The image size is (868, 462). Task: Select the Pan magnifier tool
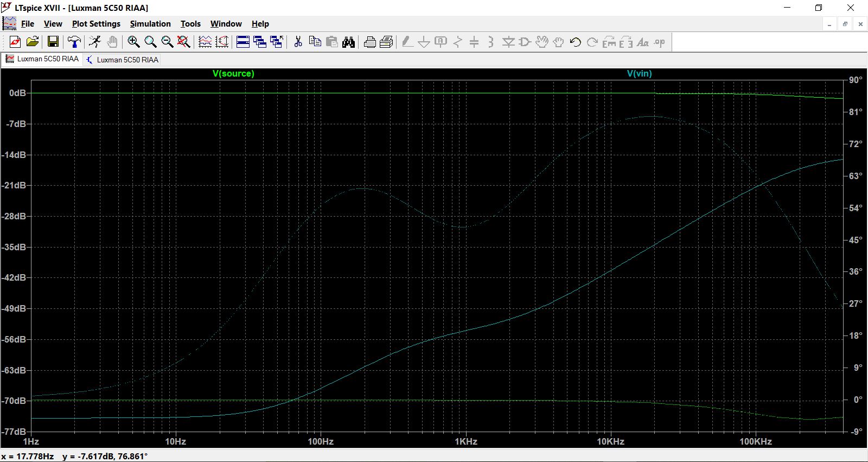coord(150,42)
